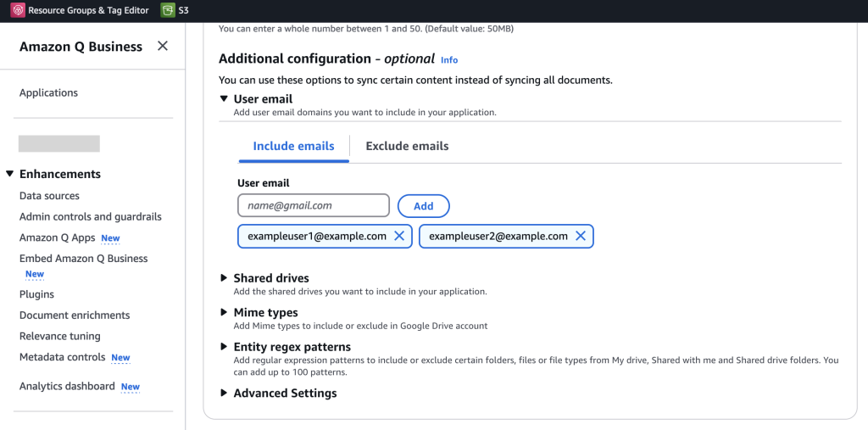Collapse the Enhancements sidebar group

tap(9, 174)
